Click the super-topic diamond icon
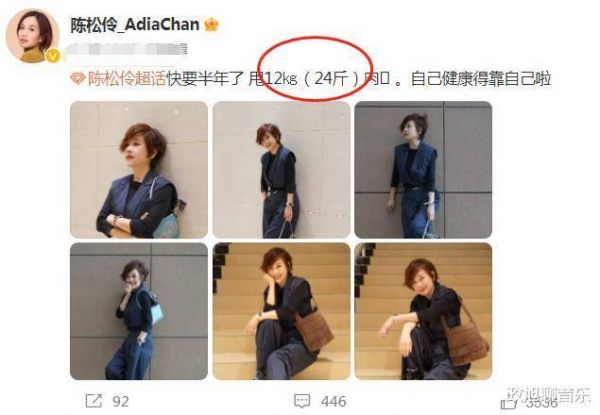The width and height of the screenshot is (600, 415). 78,78
